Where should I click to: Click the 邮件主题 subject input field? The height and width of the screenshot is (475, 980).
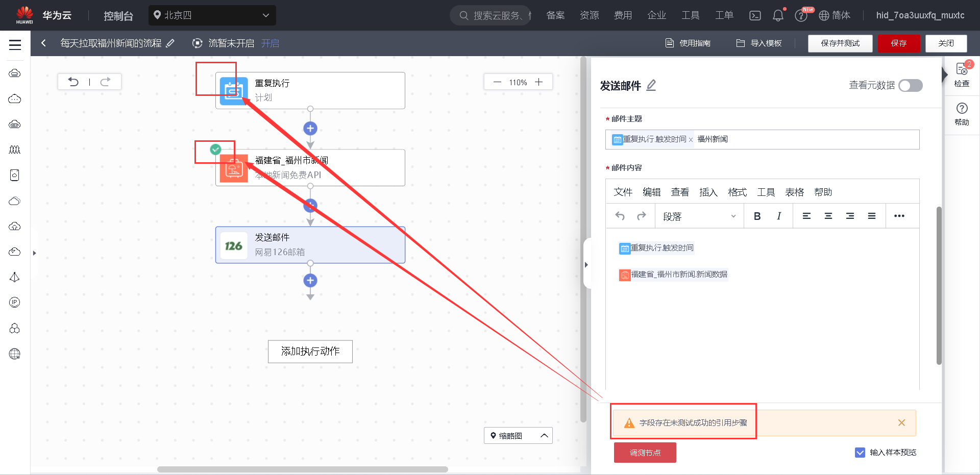coord(763,140)
